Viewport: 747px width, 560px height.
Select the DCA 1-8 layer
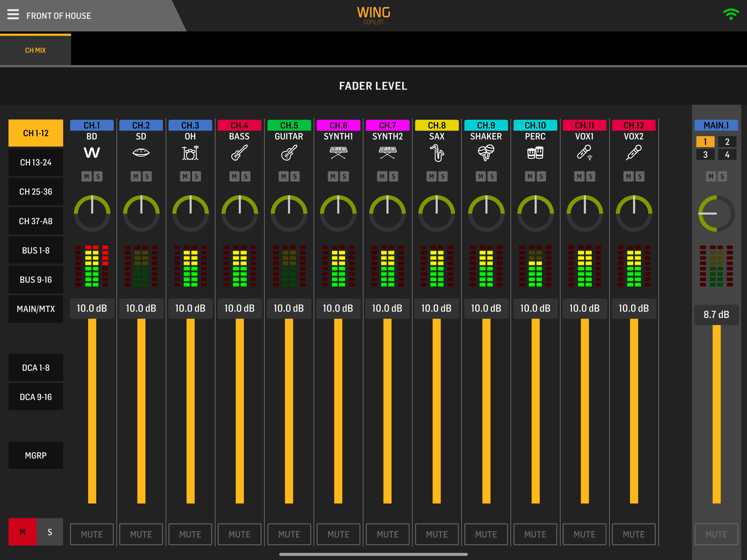[x=36, y=367]
